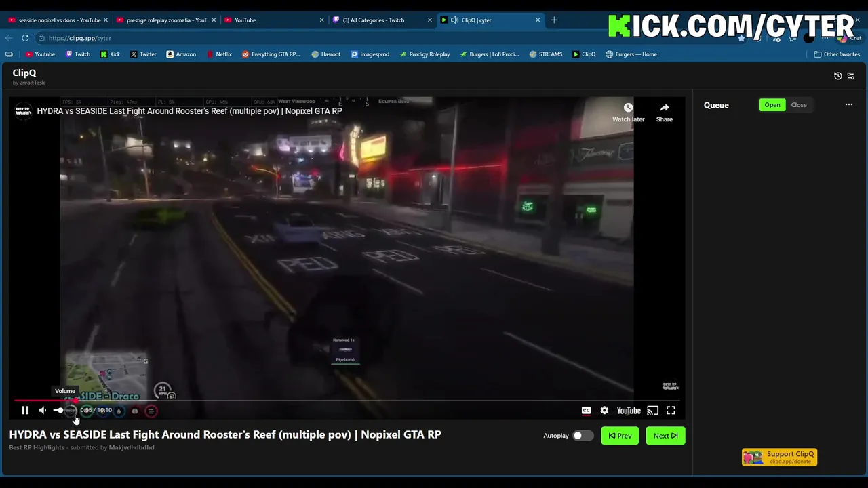Skip to the Next clip
Image resolution: width=868 pixels, height=488 pixels.
(665, 436)
